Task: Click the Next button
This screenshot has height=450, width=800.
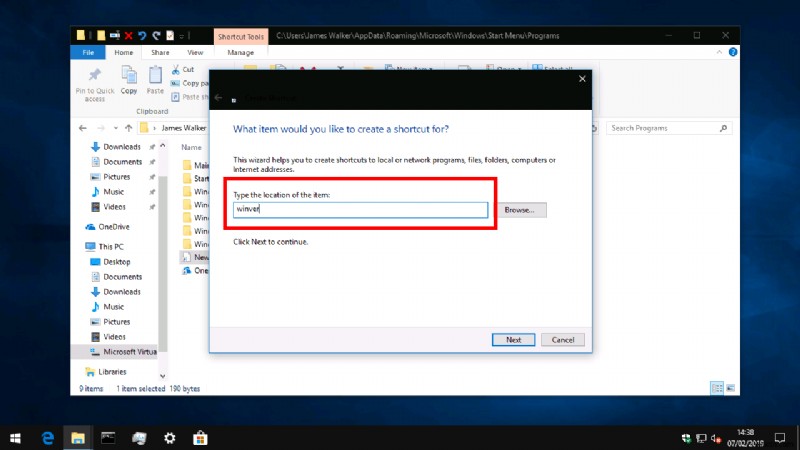Action: [x=513, y=340]
